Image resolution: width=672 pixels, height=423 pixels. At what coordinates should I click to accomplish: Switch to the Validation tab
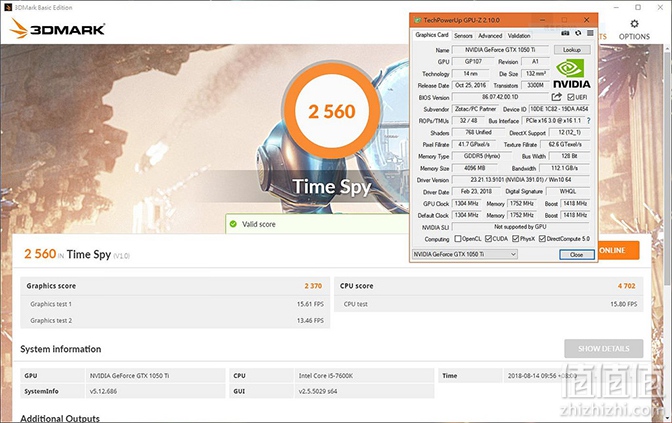pyautogui.click(x=519, y=36)
